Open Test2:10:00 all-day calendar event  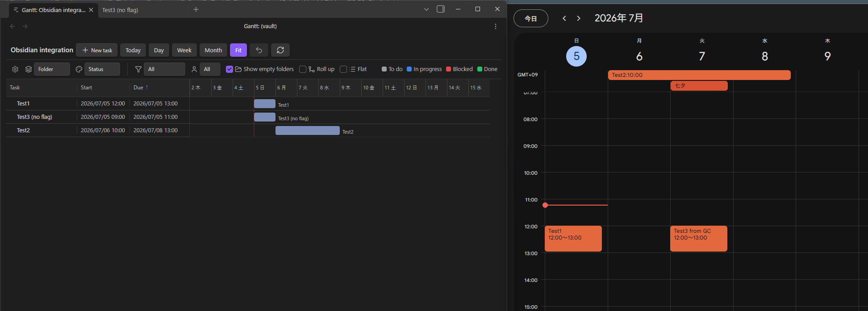point(699,75)
